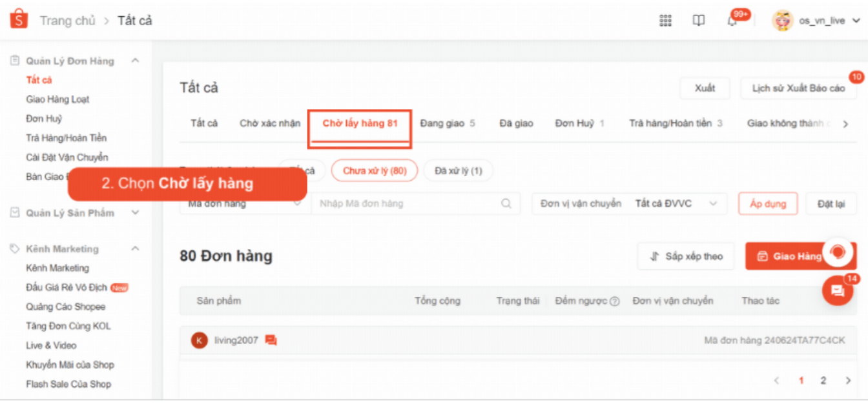The image size is (868, 404).
Task: Click the Đếm ngược help question icon
Action: [615, 301]
